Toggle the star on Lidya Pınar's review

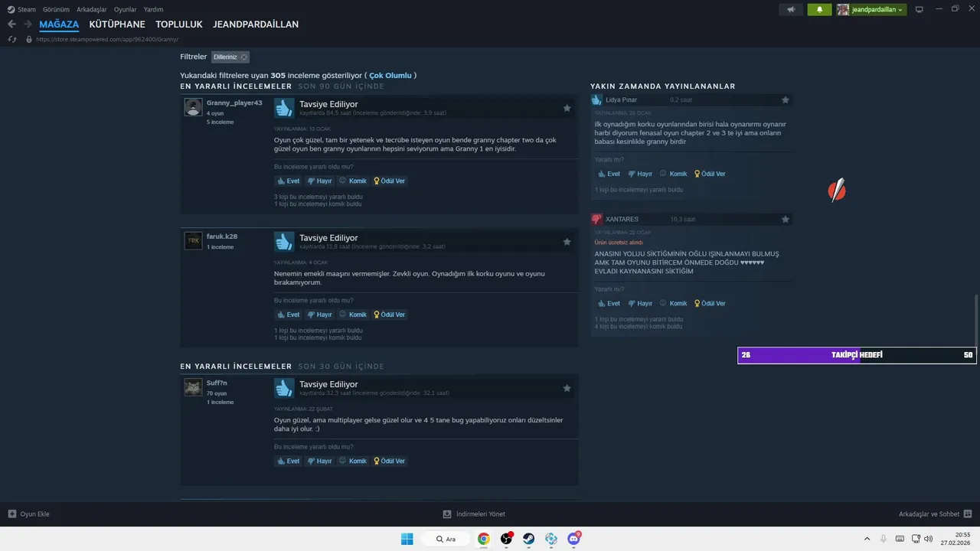click(x=786, y=100)
